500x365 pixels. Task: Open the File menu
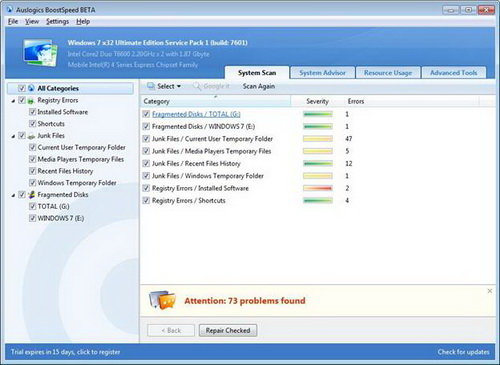(x=13, y=22)
